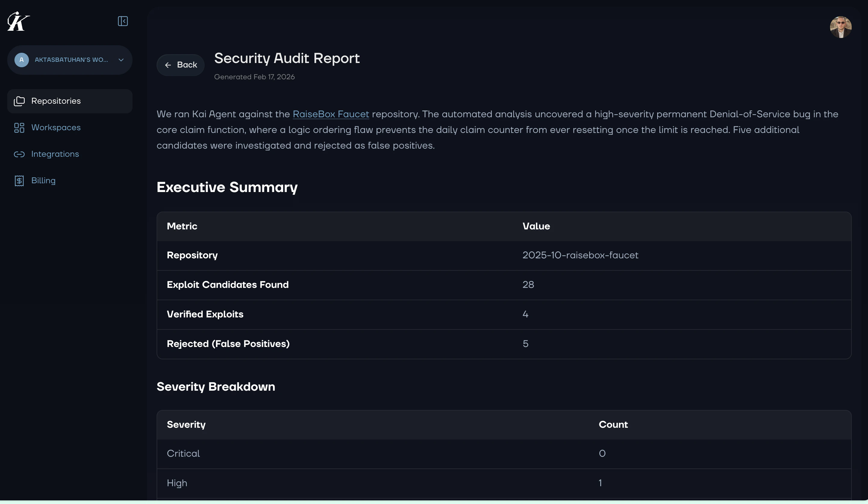868x504 pixels.
Task: Open Billing in the sidebar
Action: click(70, 181)
